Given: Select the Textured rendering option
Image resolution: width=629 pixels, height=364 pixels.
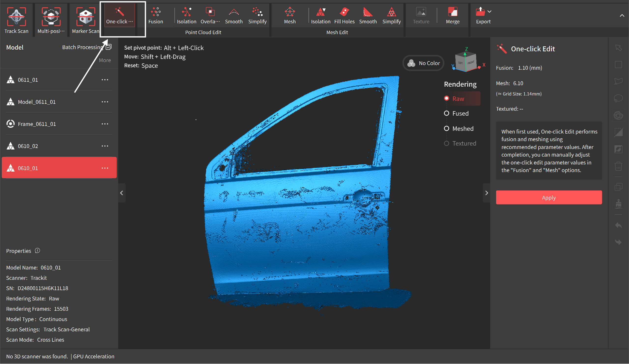Looking at the screenshot, I should click(460, 143).
